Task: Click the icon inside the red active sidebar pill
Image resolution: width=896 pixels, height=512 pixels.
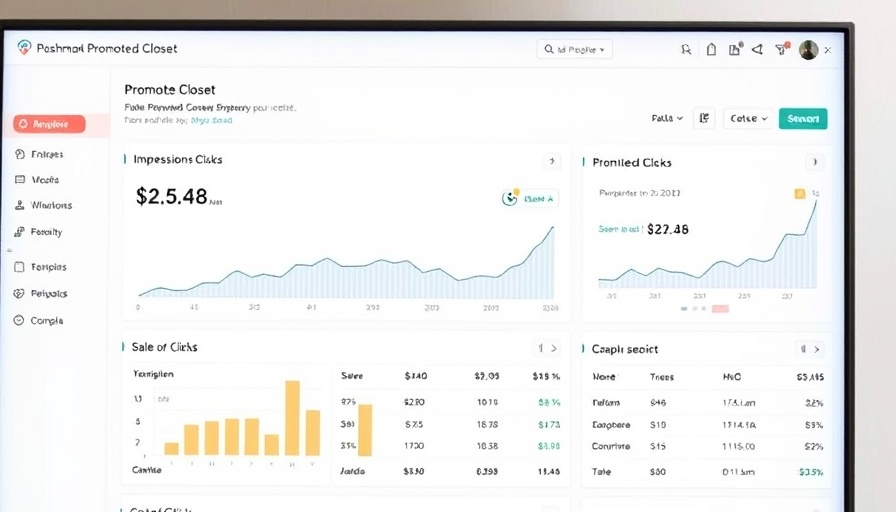Action: [23, 124]
